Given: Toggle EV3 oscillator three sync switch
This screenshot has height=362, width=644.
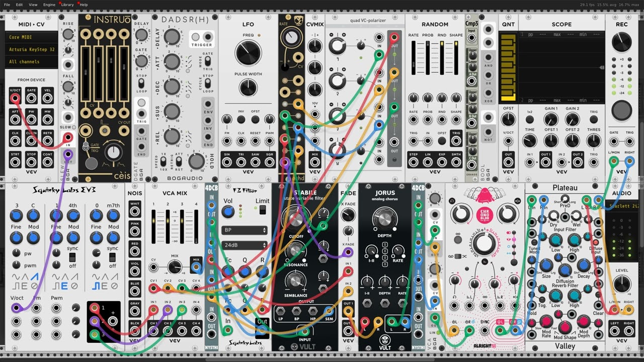Looking at the screenshot, I should [112, 257].
